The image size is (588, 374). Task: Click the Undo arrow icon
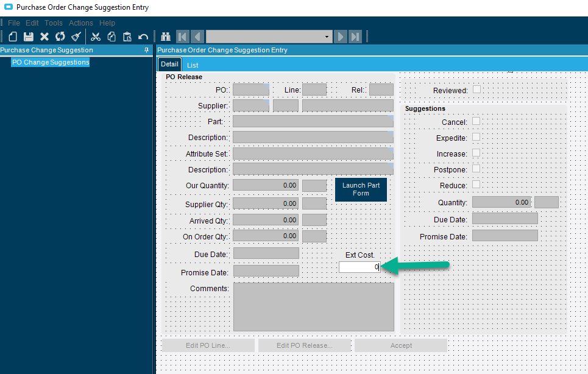point(143,37)
